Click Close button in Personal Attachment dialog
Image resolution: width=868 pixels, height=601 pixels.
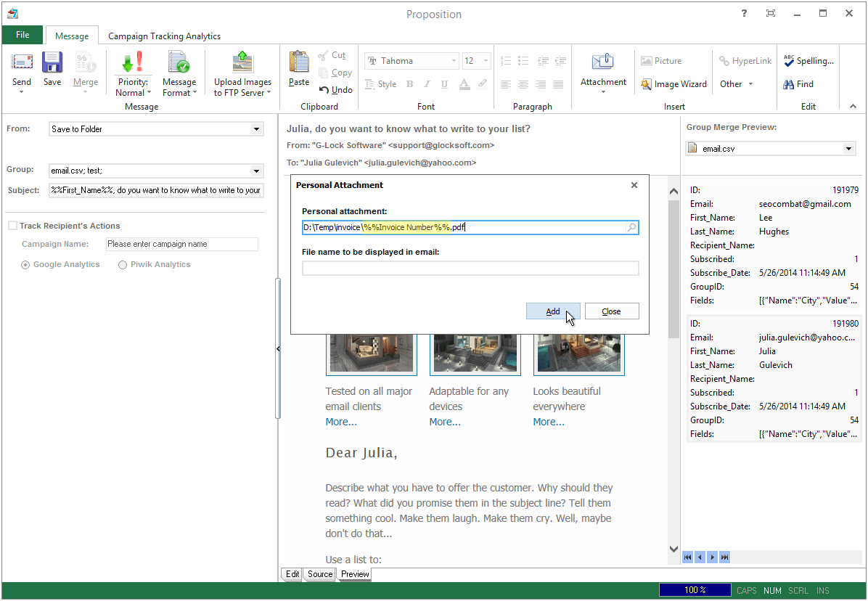[612, 311]
